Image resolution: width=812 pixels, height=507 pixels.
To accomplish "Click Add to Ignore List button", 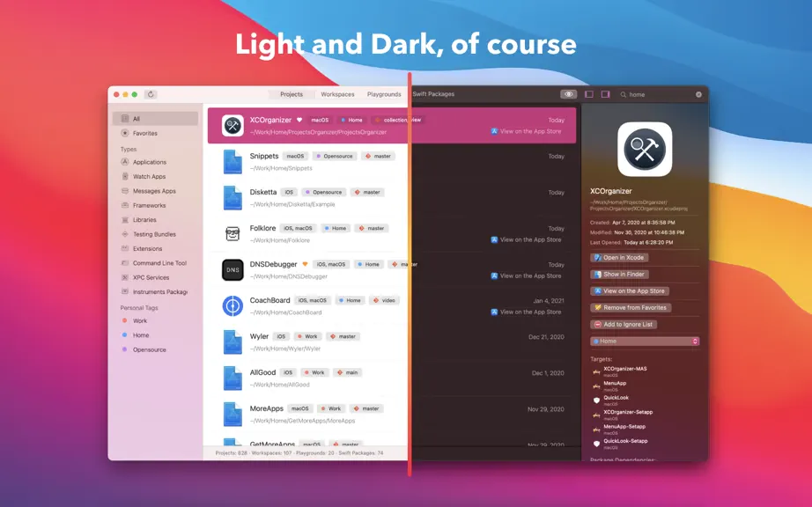I will (624, 325).
